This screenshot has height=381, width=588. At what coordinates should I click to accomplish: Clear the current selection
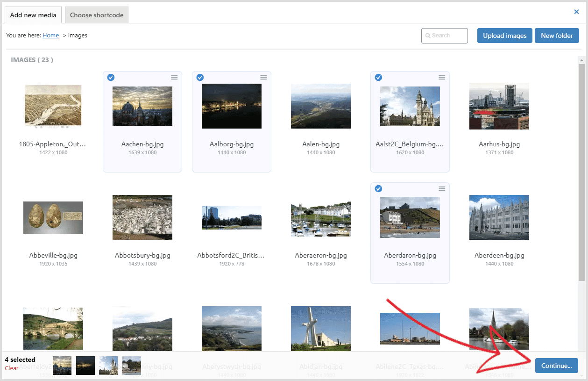click(x=12, y=368)
